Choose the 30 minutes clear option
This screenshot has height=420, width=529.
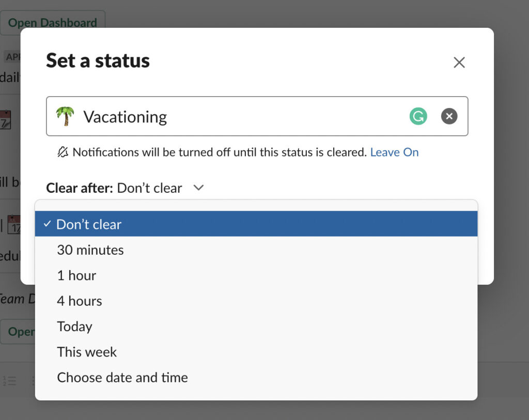tap(90, 250)
